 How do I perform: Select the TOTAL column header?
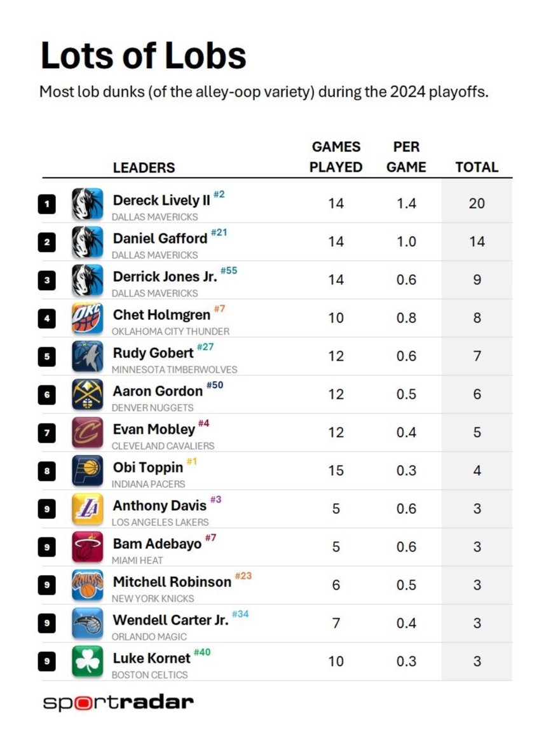(477, 167)
